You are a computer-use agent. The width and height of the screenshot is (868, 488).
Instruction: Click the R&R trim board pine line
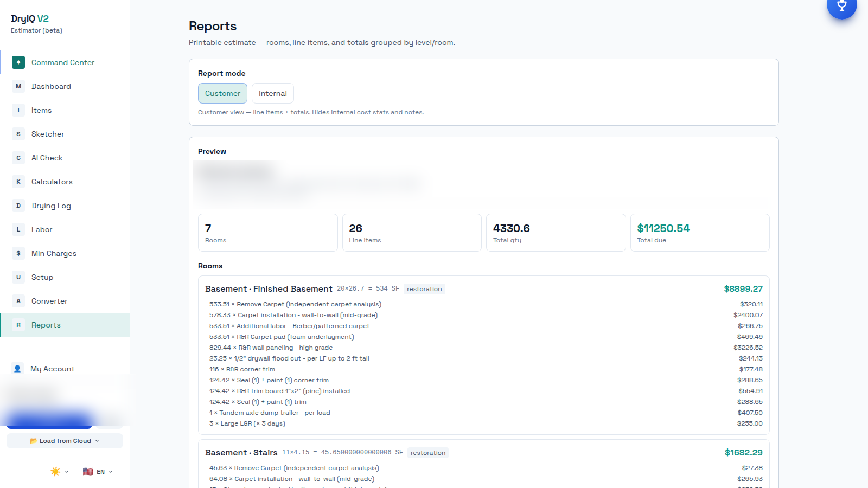pyautogui.click(x=279, y=391)
